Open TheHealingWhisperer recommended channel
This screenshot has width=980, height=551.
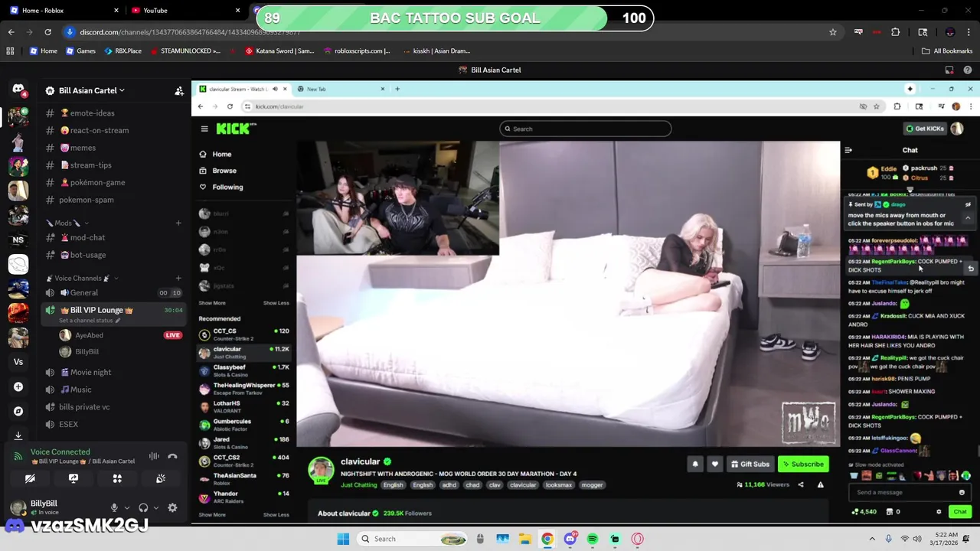pyautogui.click(x=243, y=389)
